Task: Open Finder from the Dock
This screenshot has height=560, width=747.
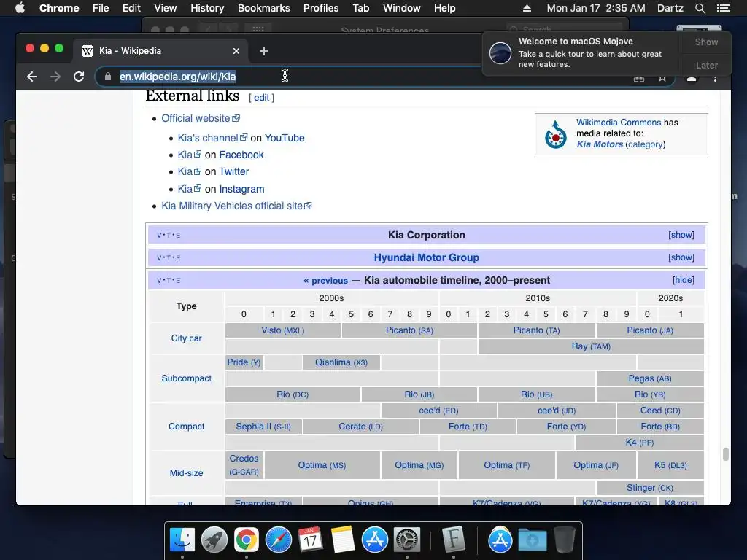Action: 182,540
